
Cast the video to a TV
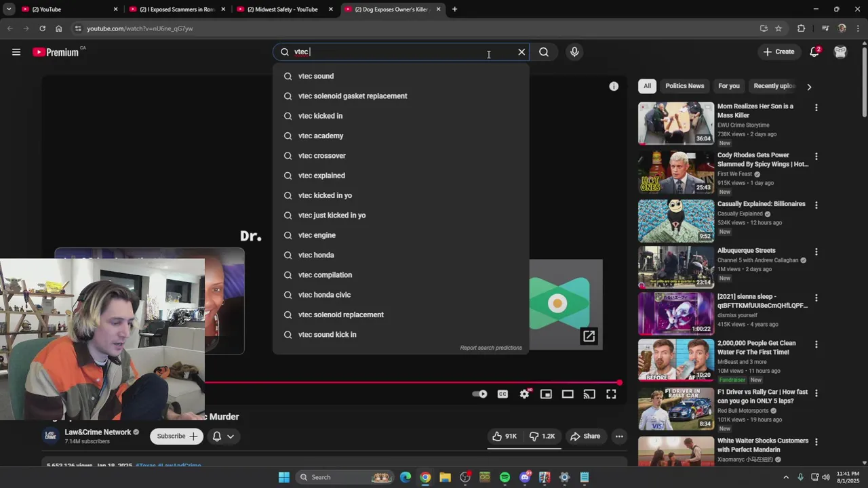pos(589,394)
